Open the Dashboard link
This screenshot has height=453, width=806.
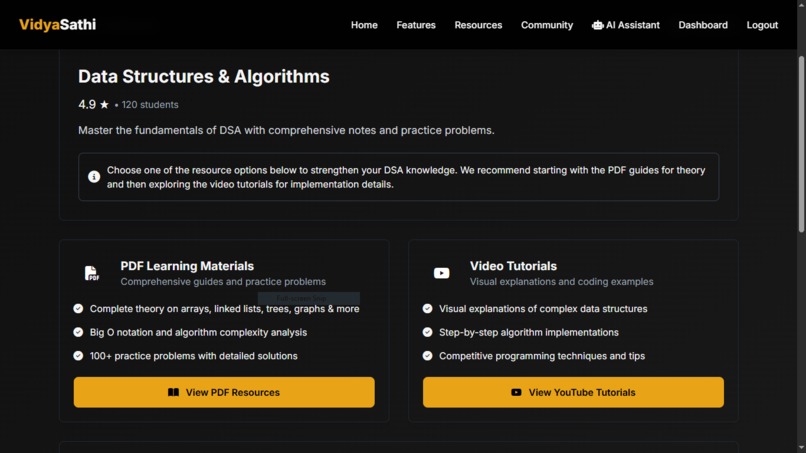(x=703, y=25)
